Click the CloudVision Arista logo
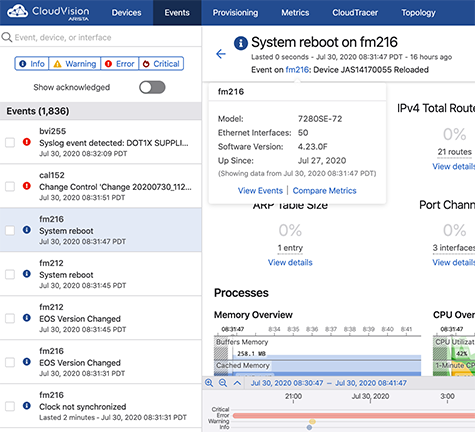 (48, 12)
